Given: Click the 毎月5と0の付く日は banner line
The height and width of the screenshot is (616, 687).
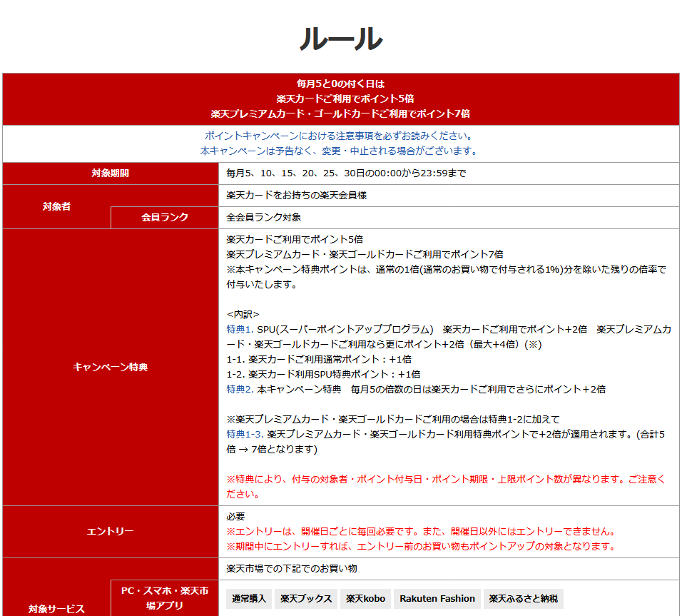Looking at the screenshot, I should point(341,84).
